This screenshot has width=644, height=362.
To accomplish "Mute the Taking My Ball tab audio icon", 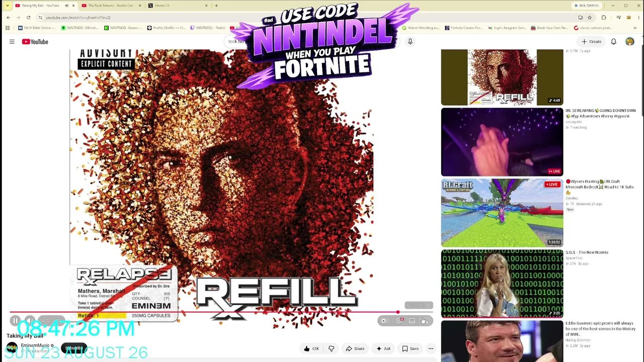I will click(x=66, y=6).
